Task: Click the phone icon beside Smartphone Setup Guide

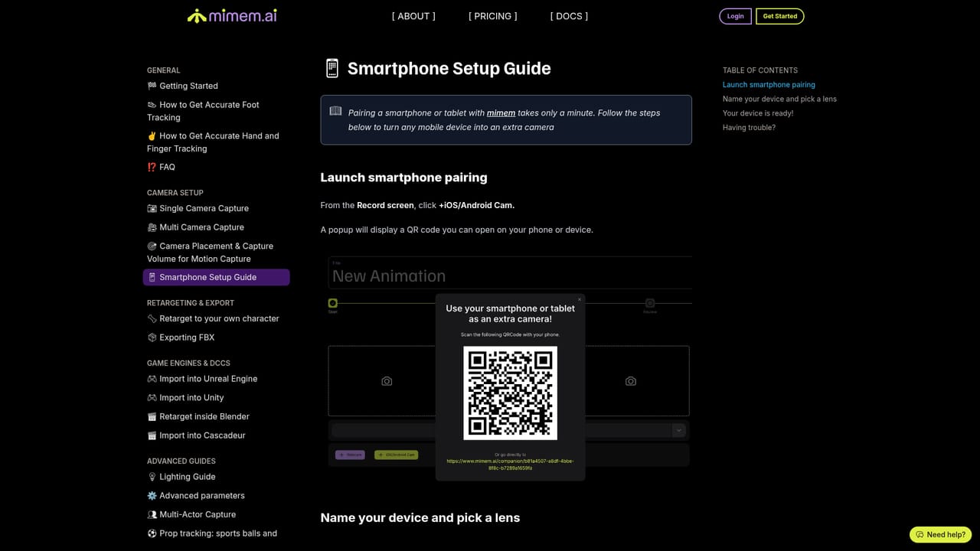Action: click(x=152, y=277)
